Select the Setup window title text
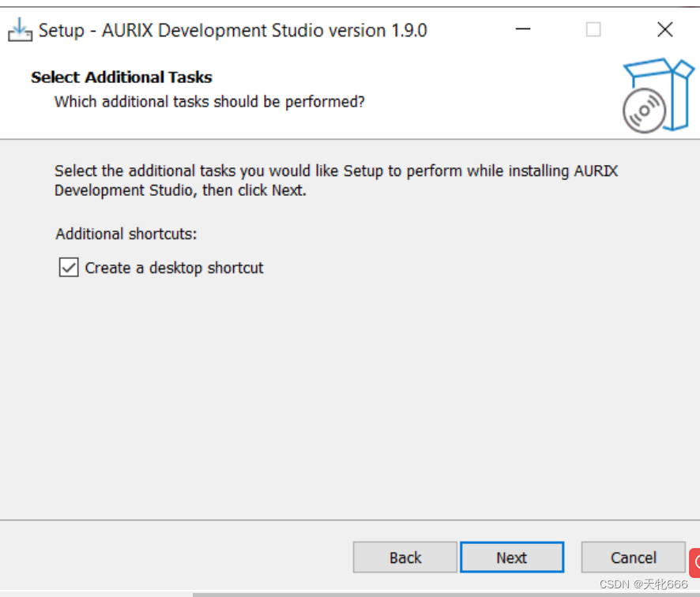This screenshot has width=700, height=597. (229, 29)
